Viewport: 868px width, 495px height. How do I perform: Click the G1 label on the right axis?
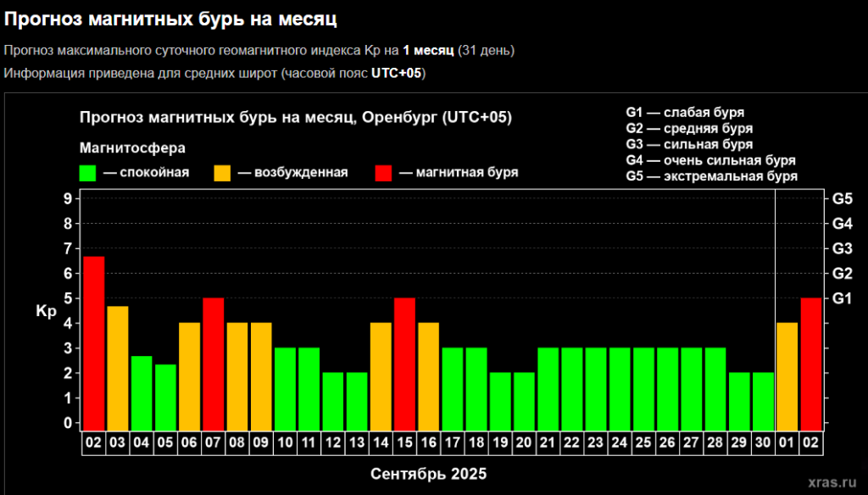tap(842, 298)
